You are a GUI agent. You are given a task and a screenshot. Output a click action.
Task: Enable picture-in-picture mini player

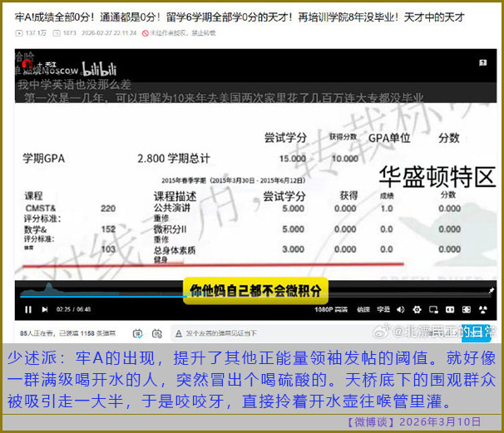[433, 309]
